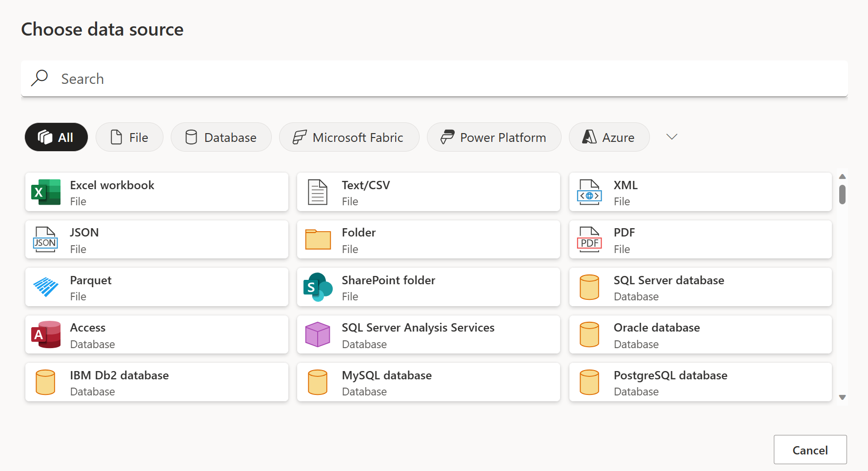Select the Microsoft Fabric filter chip
This screenshot has height=471, width=868.
[349, 137]
